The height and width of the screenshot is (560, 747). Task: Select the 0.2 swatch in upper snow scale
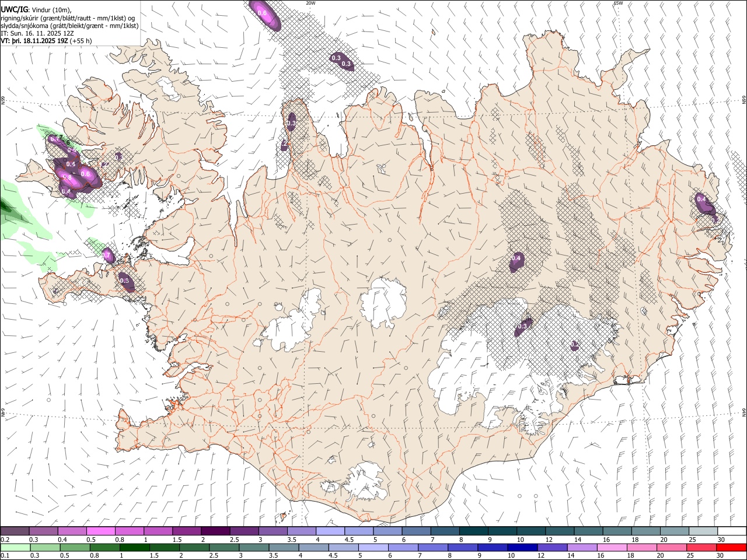[x=15, y=531]
